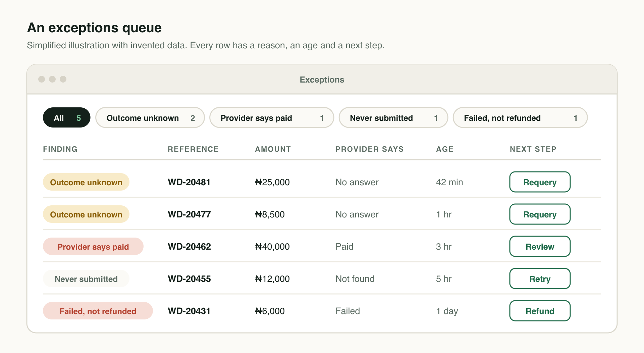Retry the WD-20455 withdrawal
Screen dimensions: 644x353
540,279
